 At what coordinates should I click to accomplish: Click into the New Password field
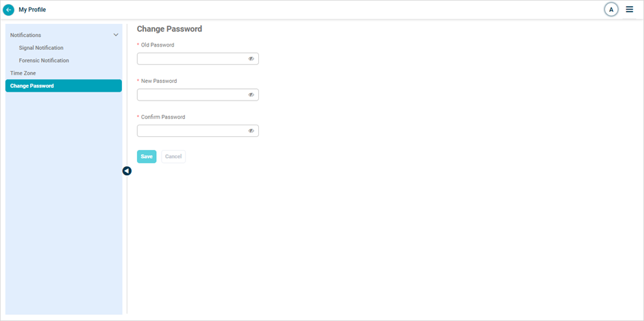(x=192, y=95)
